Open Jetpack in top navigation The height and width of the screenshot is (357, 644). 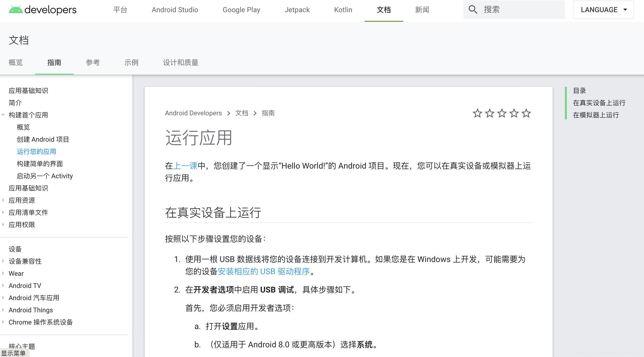pyautogui.click(x=297, y=10)
